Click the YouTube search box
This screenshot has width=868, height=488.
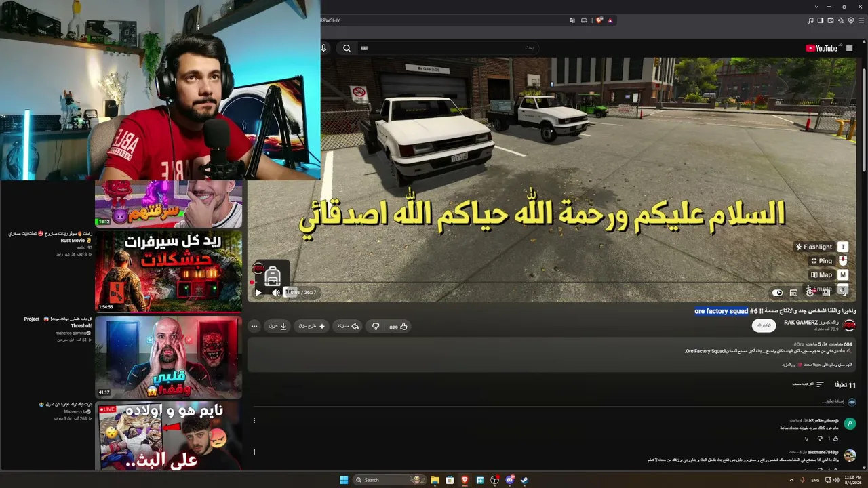tap(448, 48)
